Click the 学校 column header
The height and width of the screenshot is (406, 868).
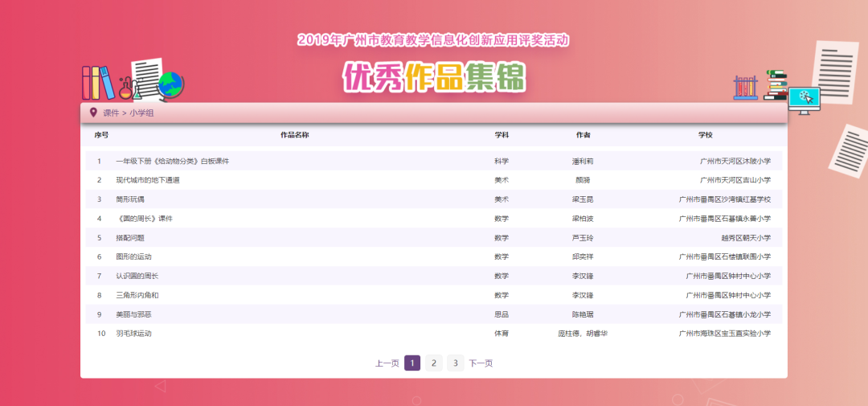[x=706, y=134]
